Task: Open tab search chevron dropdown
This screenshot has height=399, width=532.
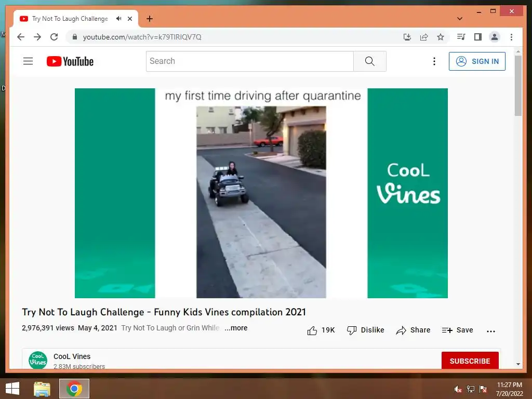Action: 460,19
